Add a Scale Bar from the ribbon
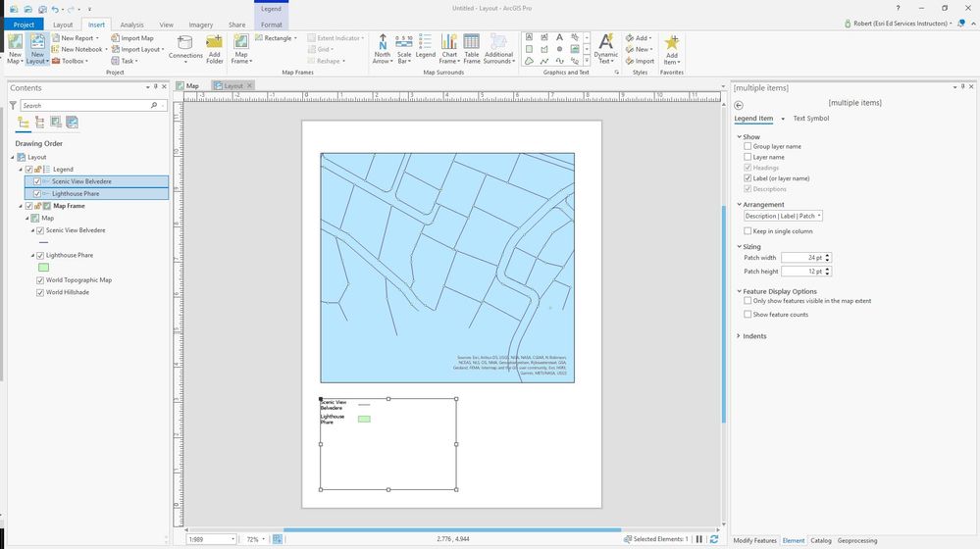This screenshot has width=980, height=549. tap(404, 49)
